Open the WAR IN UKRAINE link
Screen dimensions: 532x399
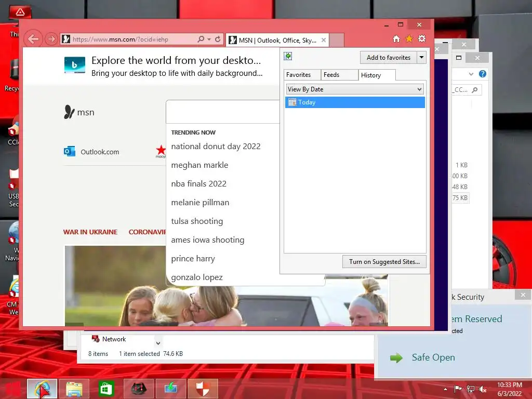tap(90, 232)
